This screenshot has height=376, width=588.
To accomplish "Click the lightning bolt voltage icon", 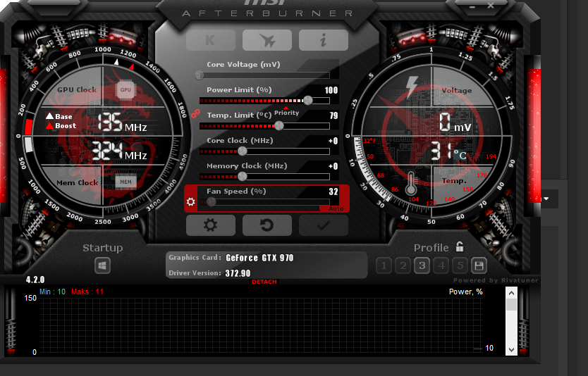I will 412,87.
